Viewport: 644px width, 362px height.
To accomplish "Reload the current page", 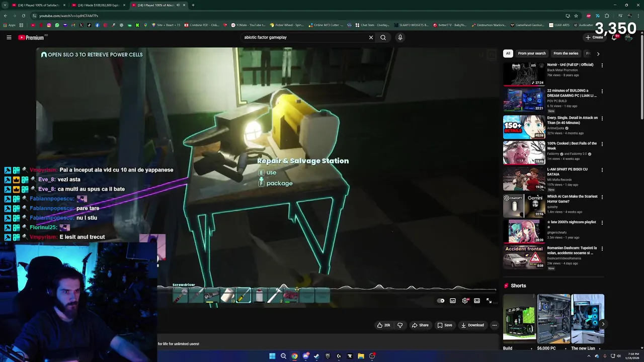I will coord(23,16).
